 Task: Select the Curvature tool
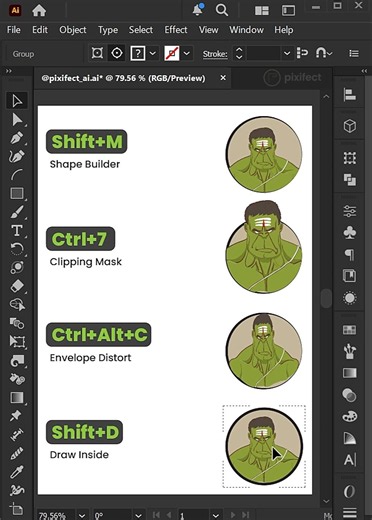[x=17, y=156]
